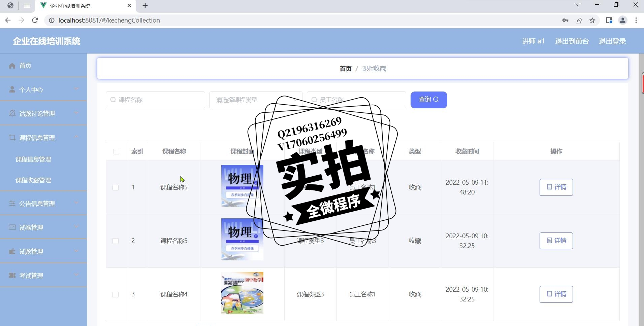The height and width of the screenshot is (326, 644).
Task: Open 详情 for row 1
Action: [x=556, y=187]
